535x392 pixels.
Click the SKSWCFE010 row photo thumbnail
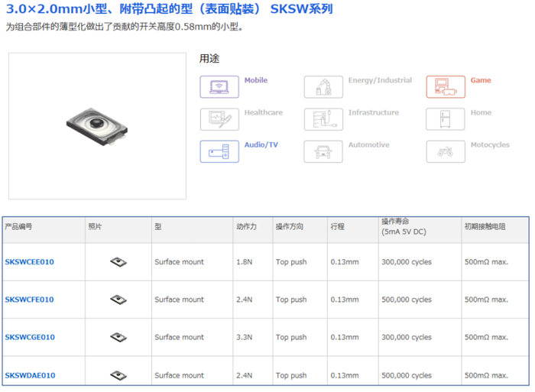[x=118, y=300]
